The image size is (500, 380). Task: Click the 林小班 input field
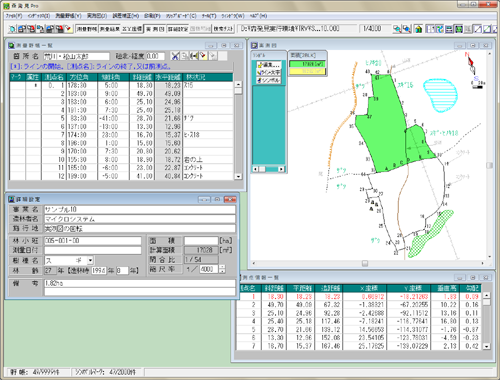(x=93, y=241)
